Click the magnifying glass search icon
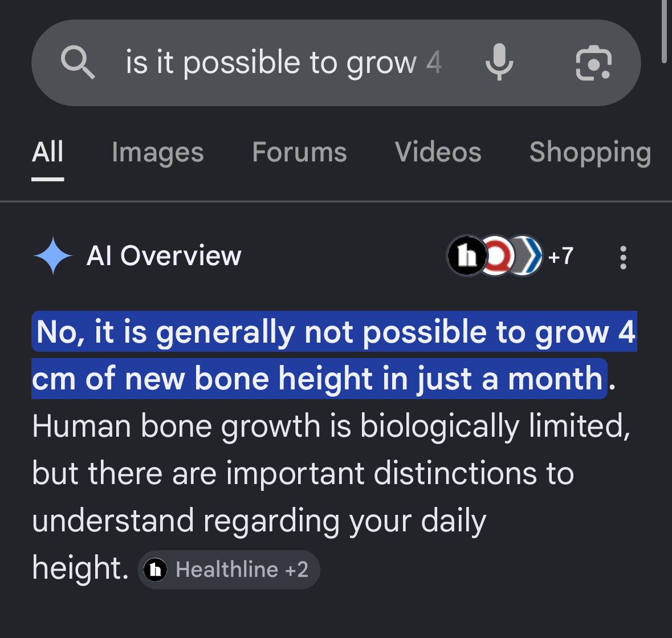Viewport: 672px width, 638px height. [78, 63]
